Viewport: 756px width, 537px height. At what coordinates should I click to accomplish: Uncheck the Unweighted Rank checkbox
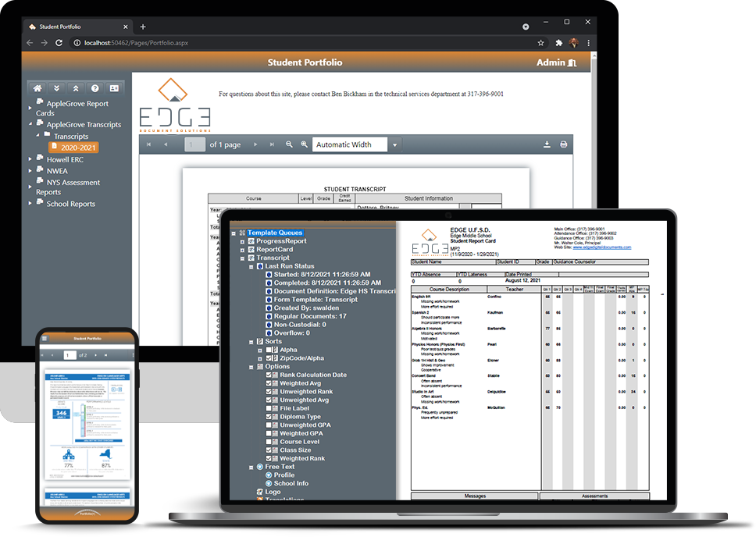click(269, 392)
